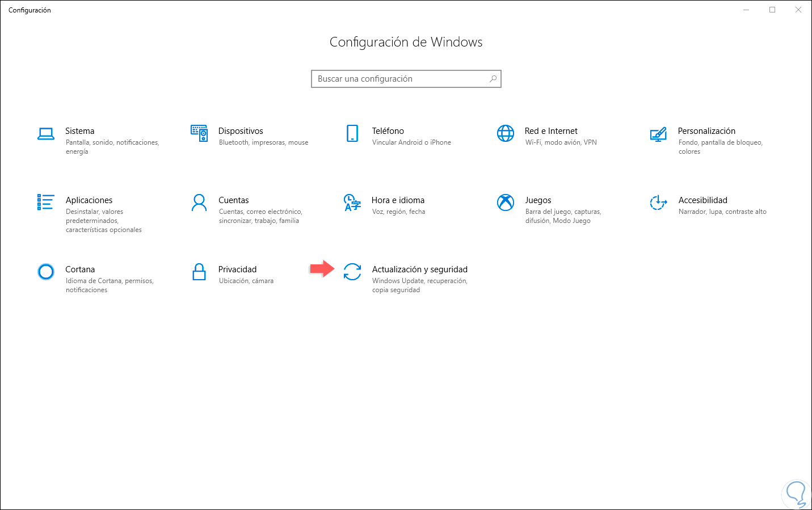Click the Personalización paintbrush icon
The image size is (812, 510).
(658, 134)
